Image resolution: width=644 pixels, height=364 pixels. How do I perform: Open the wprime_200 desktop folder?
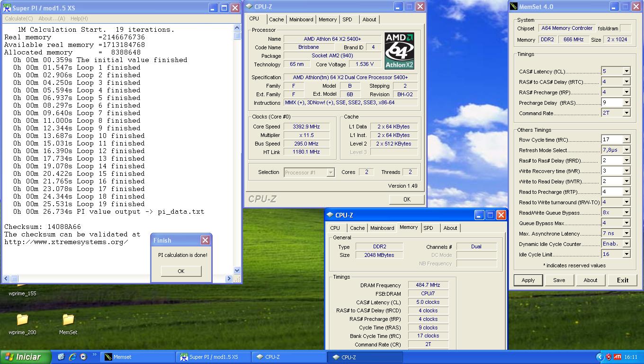pos(22,324)
